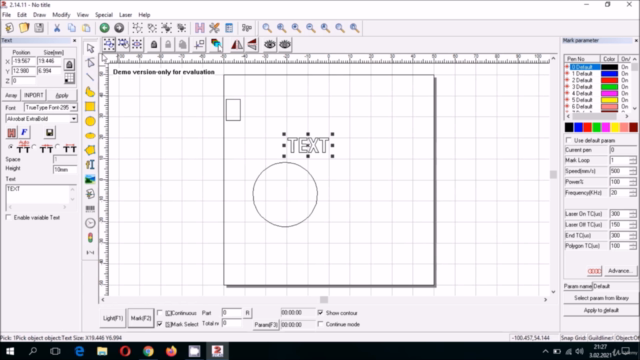Open the Hatch tool icon in top toolbar
This screenshot has width=640, height=360.
click(200, 28)
